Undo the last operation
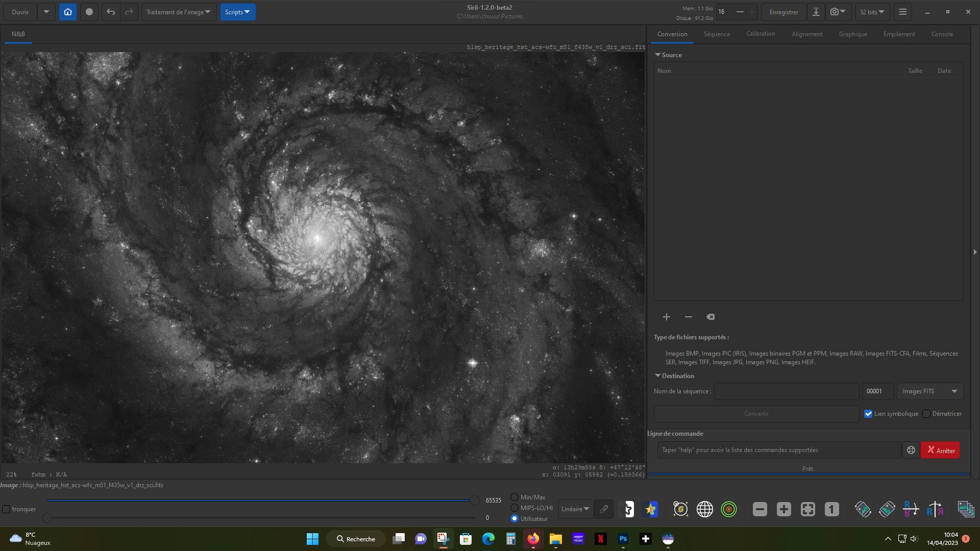Image resolution: width=980 pixels, height=551 pixels. pos(111,12)
